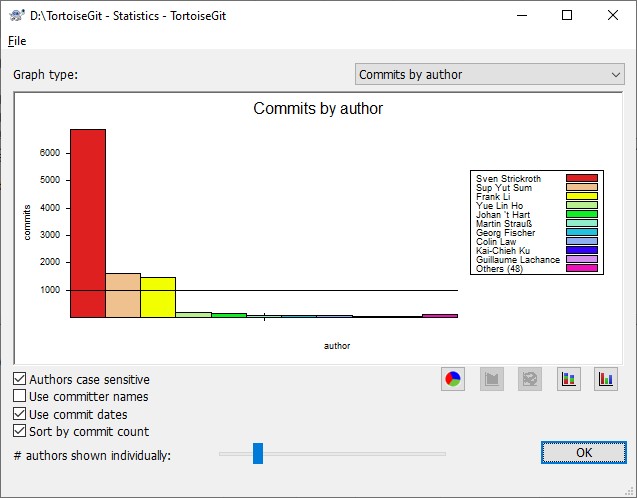637x498 pixels.
Task: Click the Sven Strickroth red legend swatch
Action: pos(582,178)
